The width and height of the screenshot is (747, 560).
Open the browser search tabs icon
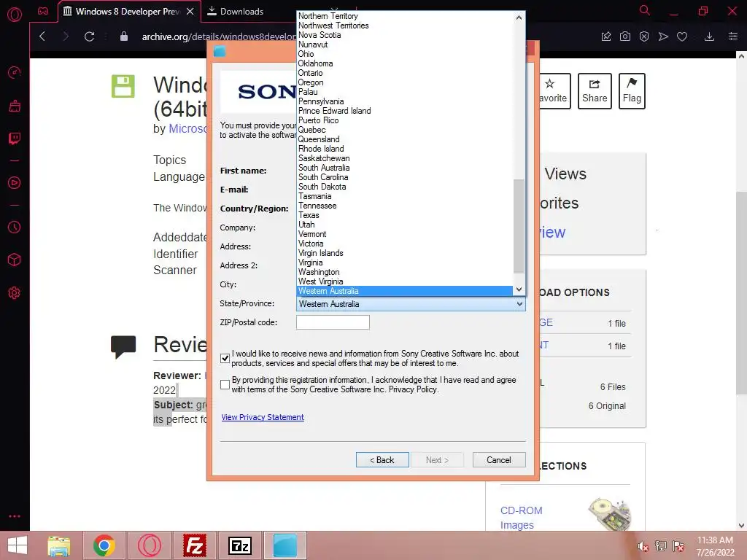644,10
